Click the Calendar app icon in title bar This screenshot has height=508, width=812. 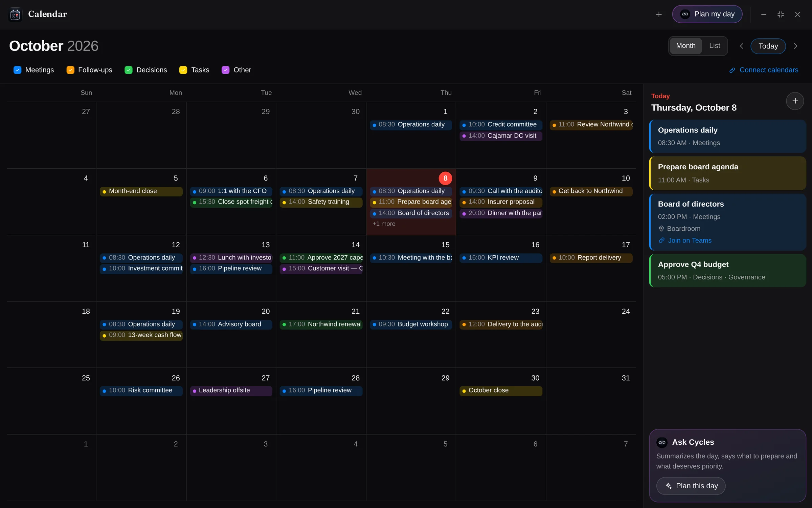click(15, 14)
